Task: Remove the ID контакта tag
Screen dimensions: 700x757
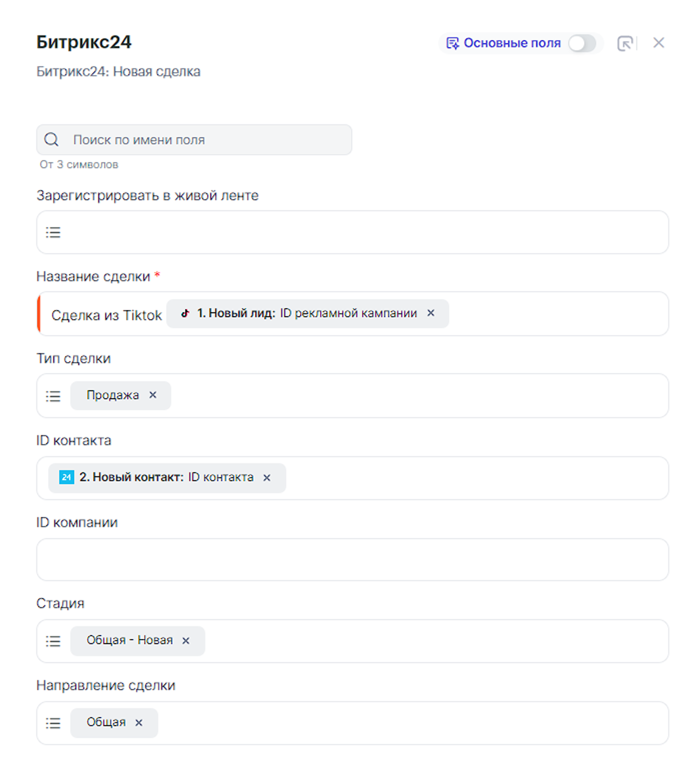Action: (x=267, y=478)
